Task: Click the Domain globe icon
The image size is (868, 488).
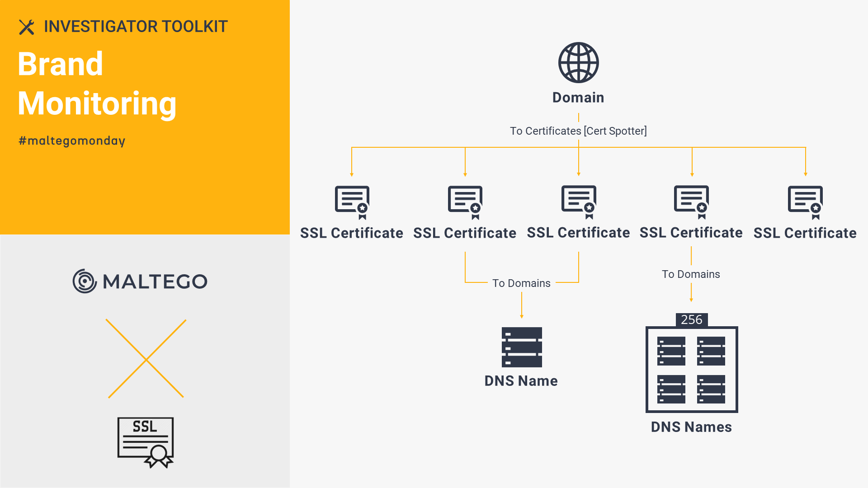Action: 578,63
